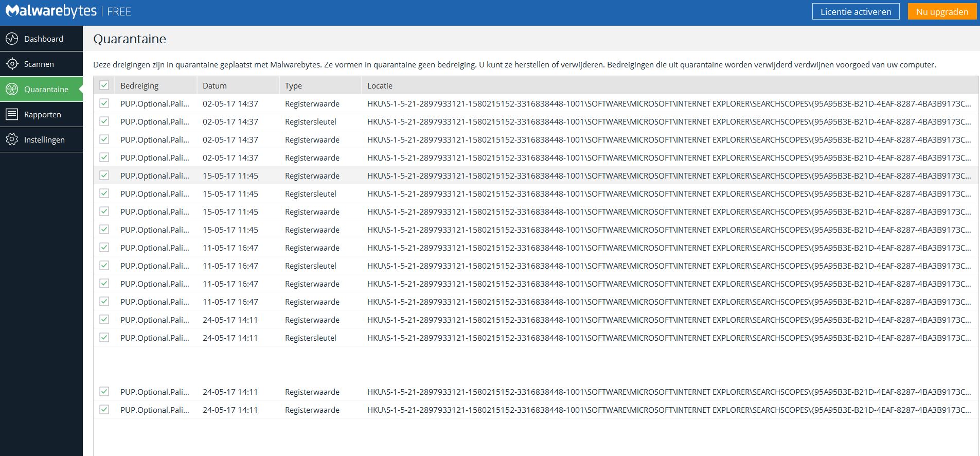The image size is (980, 456).
Task: Click the Malwarebytes logo icon
Action: click(x=12, y=11)
